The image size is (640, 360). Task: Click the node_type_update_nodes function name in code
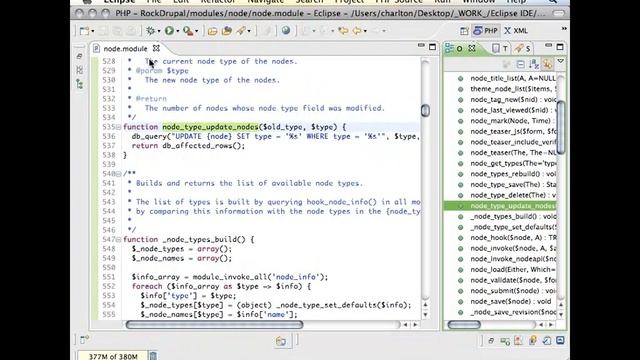210,127
